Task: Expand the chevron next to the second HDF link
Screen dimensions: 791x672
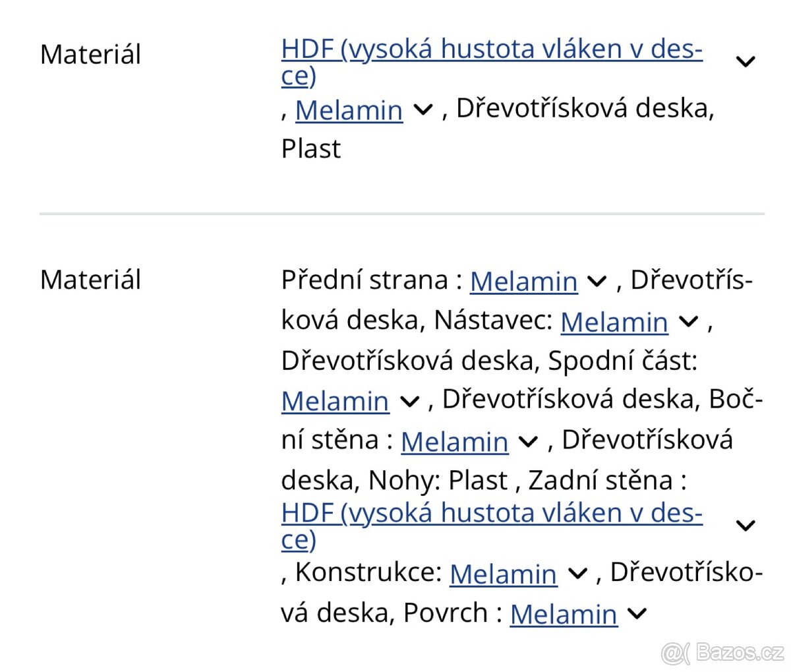Action: [746, 525]
